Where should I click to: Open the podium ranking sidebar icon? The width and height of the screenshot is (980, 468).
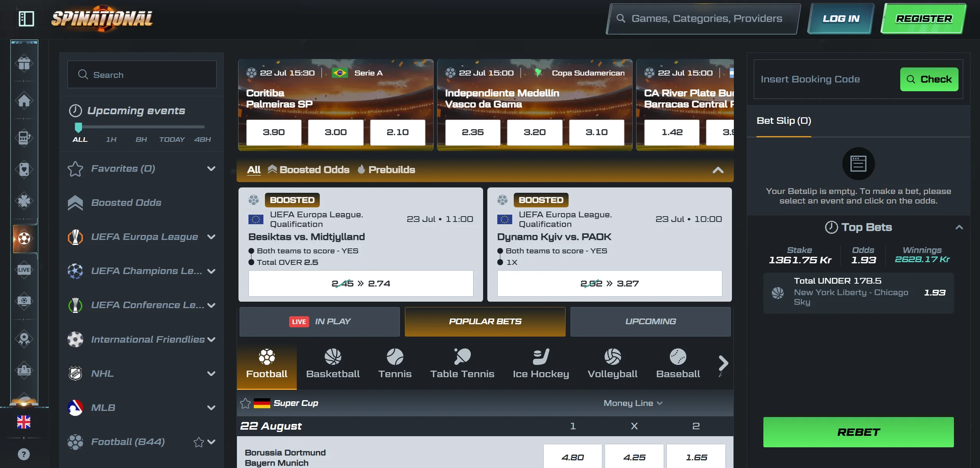point(24,370)
